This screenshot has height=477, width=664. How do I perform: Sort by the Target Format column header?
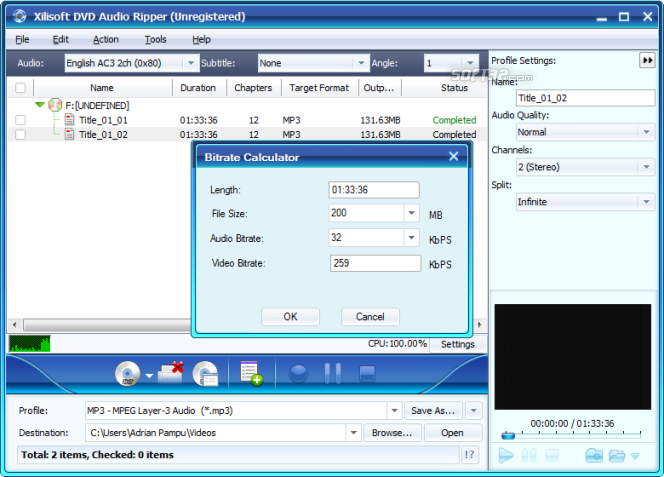(x=319, y=88)
